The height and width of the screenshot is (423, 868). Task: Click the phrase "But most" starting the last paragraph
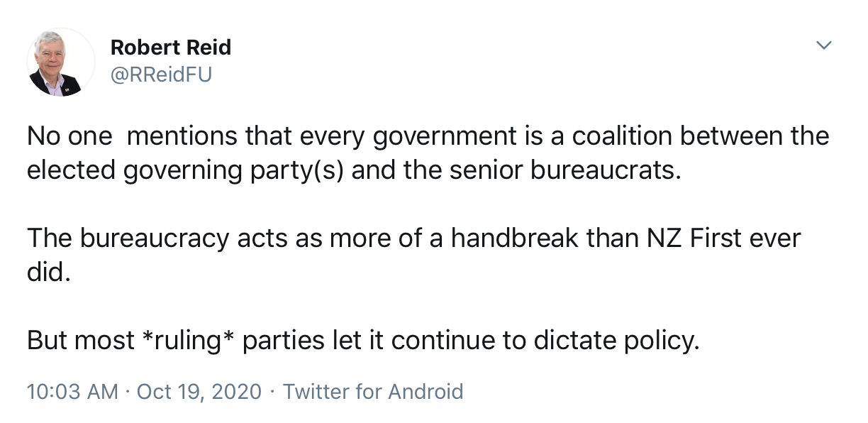[81, 341]
